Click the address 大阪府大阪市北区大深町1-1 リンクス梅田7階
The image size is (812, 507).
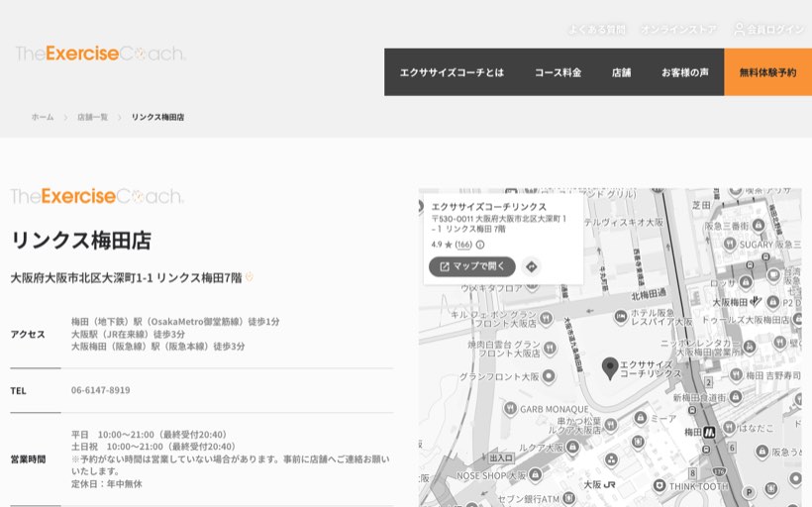click(x=127, y=278)
